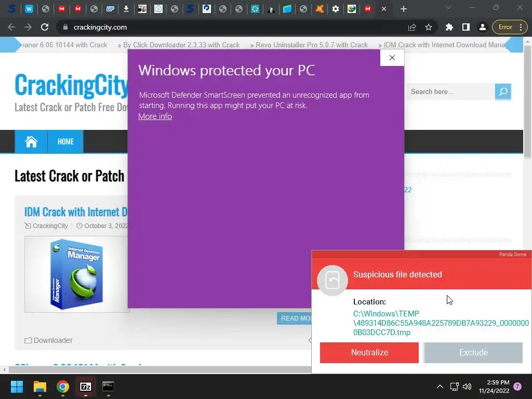Switch to the house favicon tab
This screenshot has height=399, width=532.
[158, 9]
